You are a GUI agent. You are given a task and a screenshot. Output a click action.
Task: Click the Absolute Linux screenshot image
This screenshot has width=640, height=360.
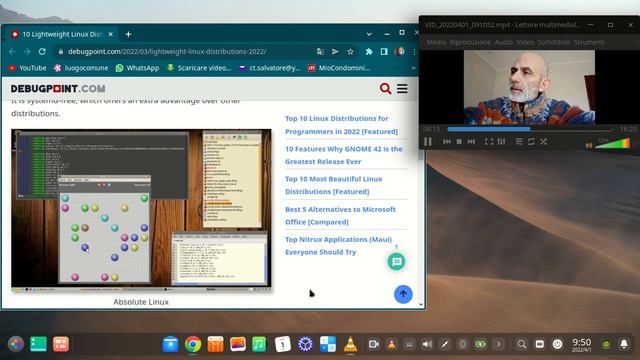(x=141, y=210)
